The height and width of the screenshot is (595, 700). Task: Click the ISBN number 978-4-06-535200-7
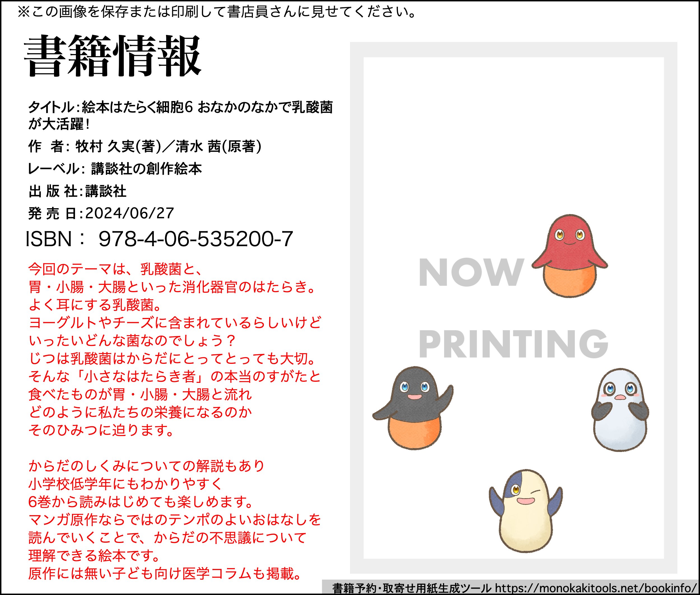(x=196, y=239)
